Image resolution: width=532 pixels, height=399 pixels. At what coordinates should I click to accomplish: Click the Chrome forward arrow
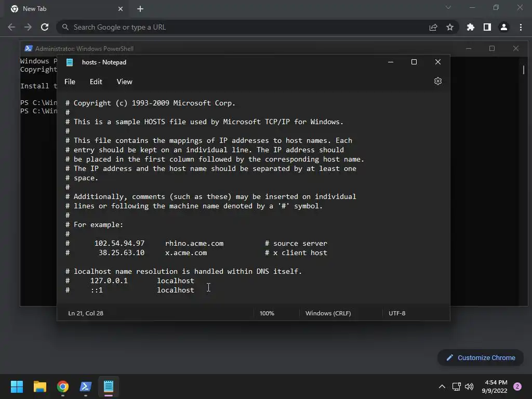(28, 27)
